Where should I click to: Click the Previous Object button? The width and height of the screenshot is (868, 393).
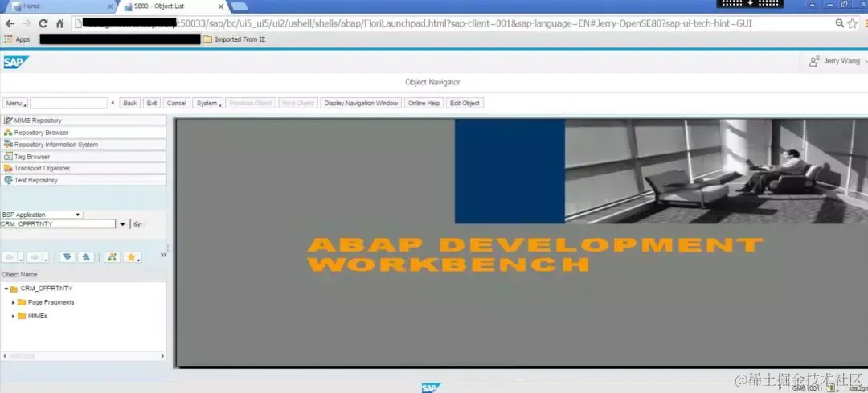pyautogui.click(x=251, y=103)
